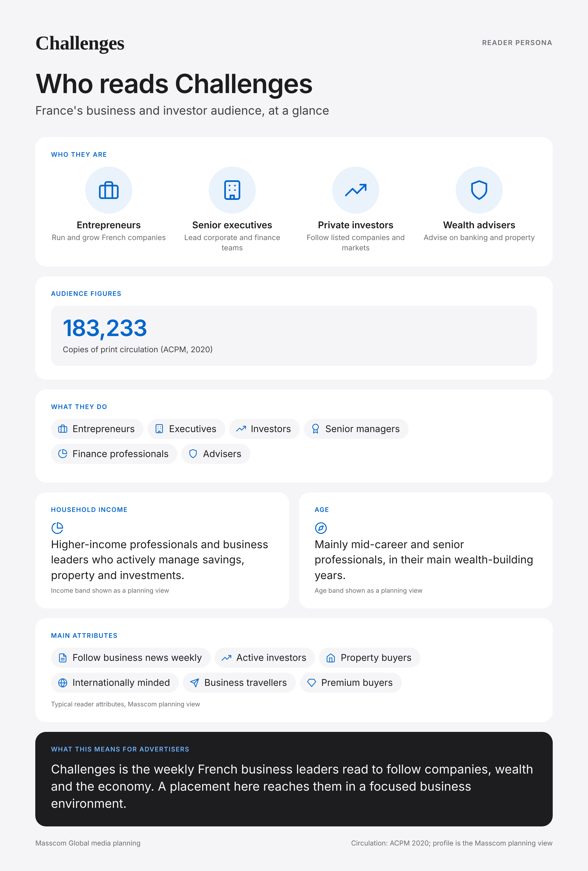Click the MAIN ATTRIBUTES section heading
Screen dimensions: 588x871
point(84,636)
